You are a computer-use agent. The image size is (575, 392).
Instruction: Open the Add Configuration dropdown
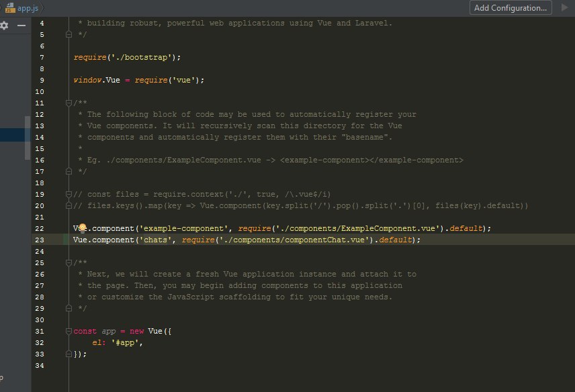511,7
